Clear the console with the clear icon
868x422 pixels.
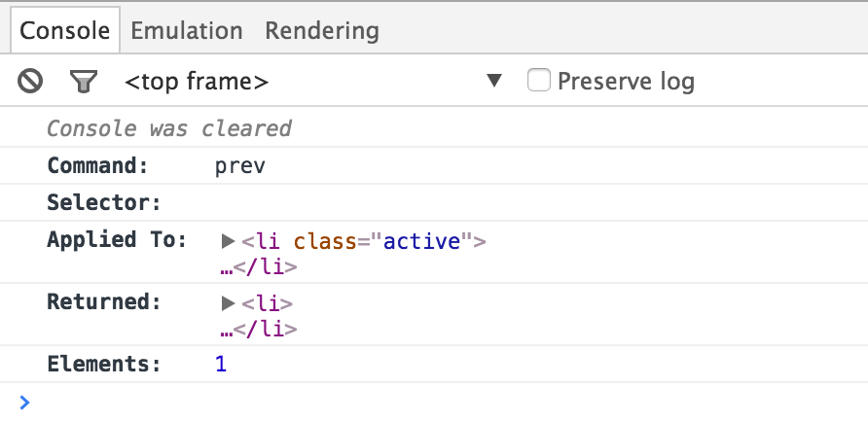coord(30,81)
